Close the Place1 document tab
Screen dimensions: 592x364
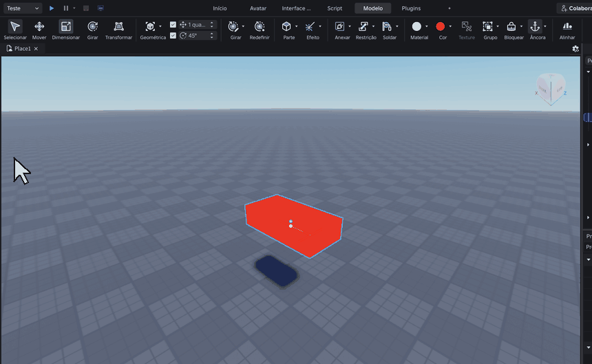coord(36,49)
